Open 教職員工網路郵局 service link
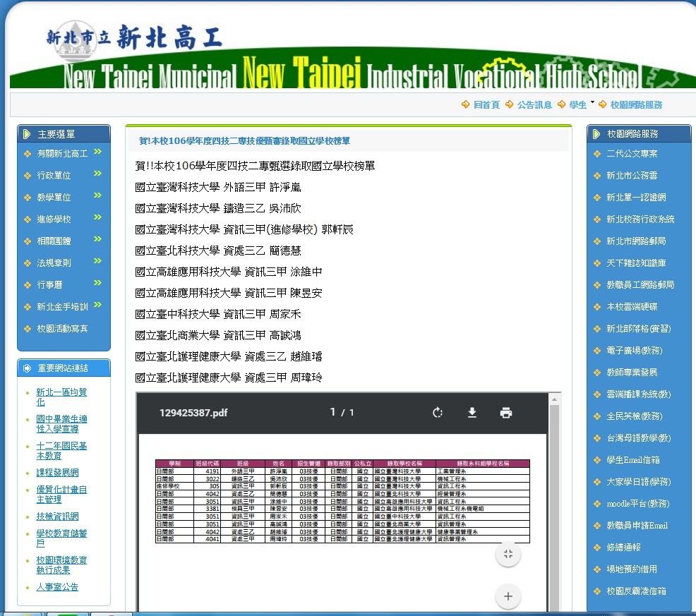 coord(640,284)
